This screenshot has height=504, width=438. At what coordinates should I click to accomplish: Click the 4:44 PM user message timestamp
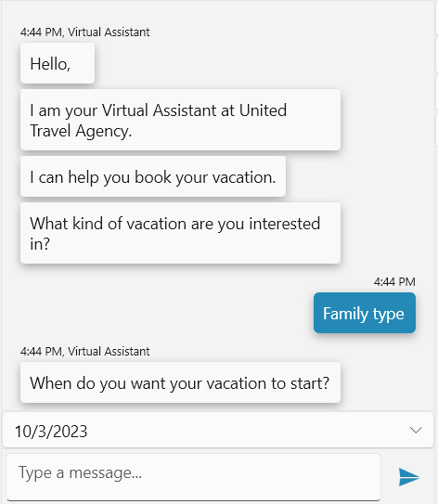[394, 282]
